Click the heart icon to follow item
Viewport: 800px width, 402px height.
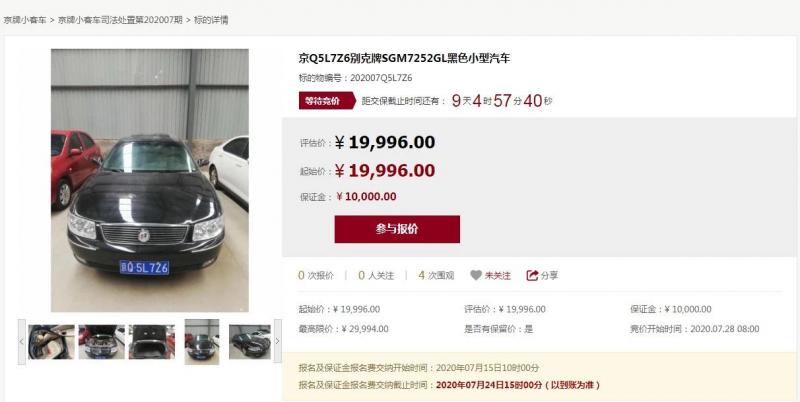(x=476, y=275)
